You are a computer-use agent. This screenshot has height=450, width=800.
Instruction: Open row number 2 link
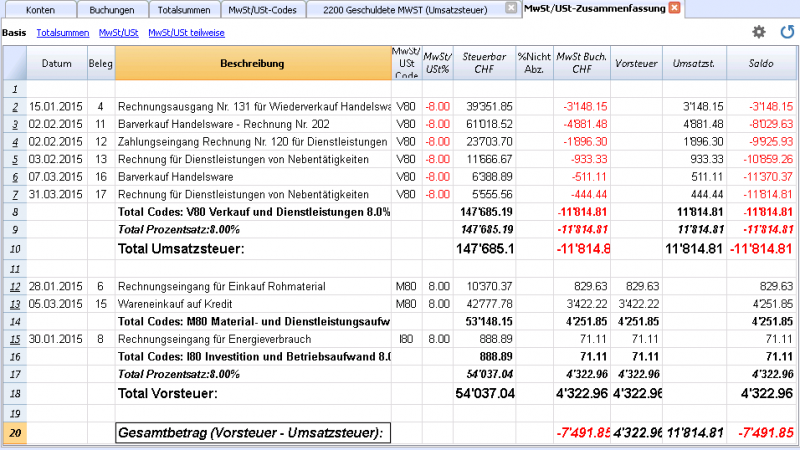pyautogui.click(x=15, y=107)
